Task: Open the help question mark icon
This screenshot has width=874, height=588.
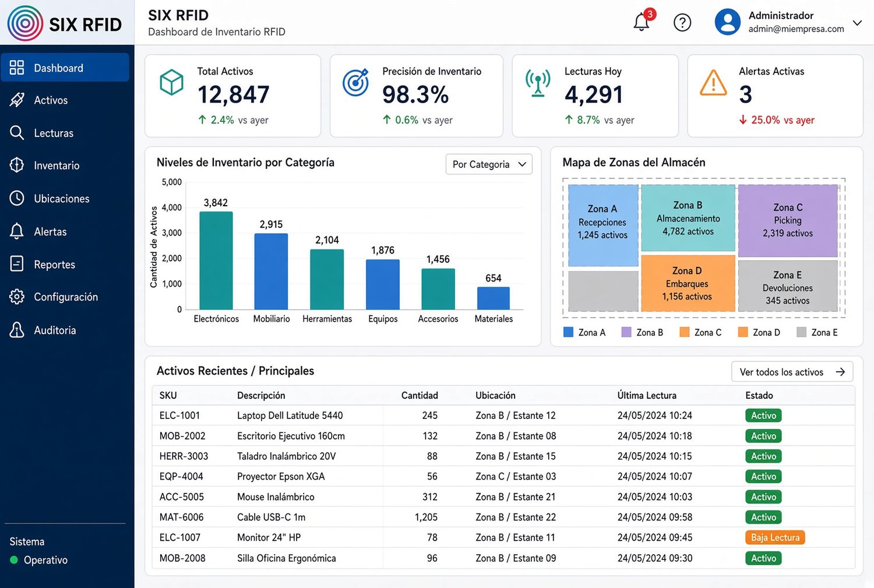Action: (x=682, y=22)
